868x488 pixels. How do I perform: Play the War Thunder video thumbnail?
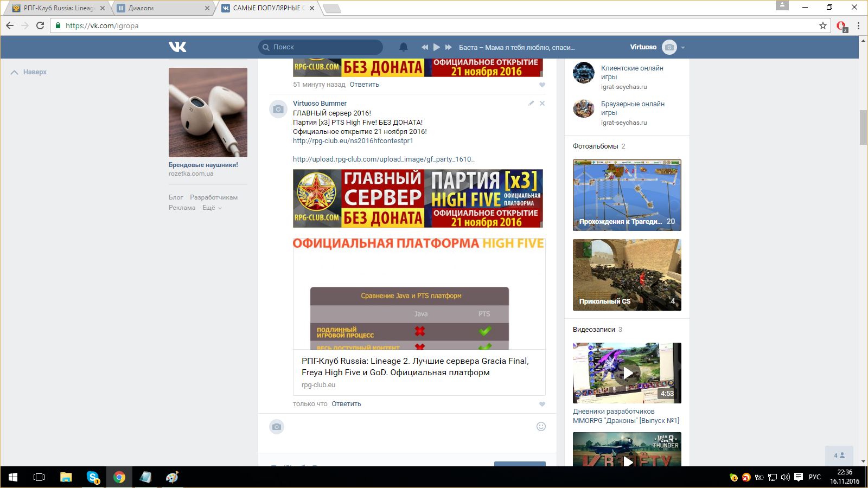pos(627,450)
